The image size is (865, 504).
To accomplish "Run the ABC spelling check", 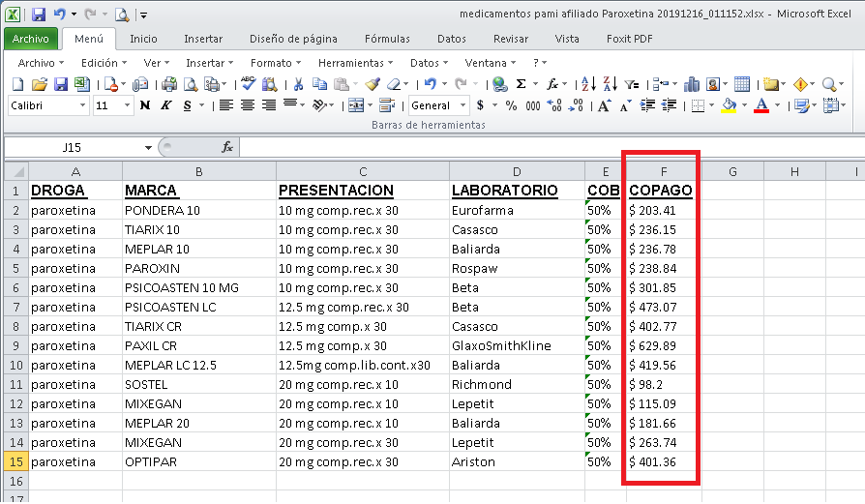I will pos(249,84).
